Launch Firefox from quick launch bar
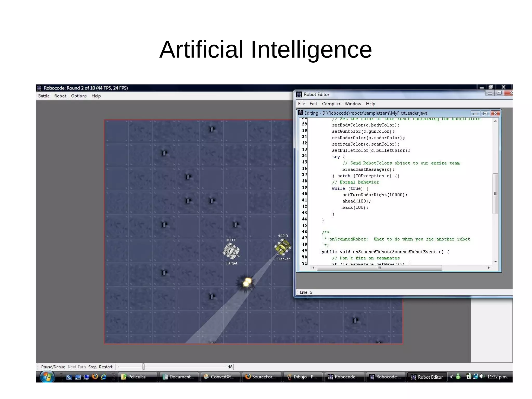This screenshot has height=399, width=532. coord(95,377)
